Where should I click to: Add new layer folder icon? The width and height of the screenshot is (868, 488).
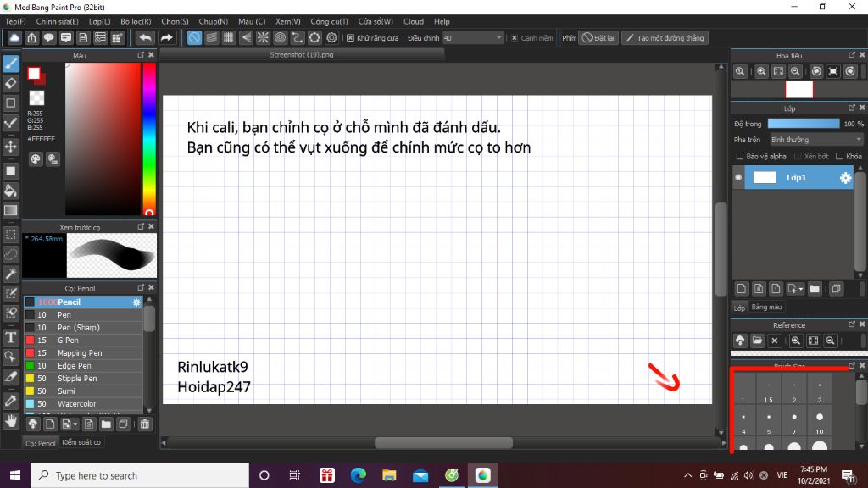coord(815,289)
